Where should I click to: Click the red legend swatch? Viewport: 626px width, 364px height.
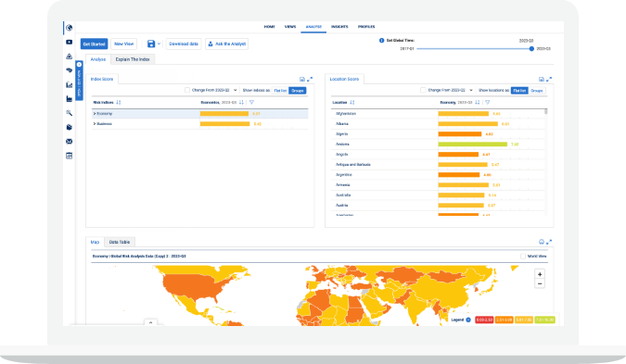484,320
